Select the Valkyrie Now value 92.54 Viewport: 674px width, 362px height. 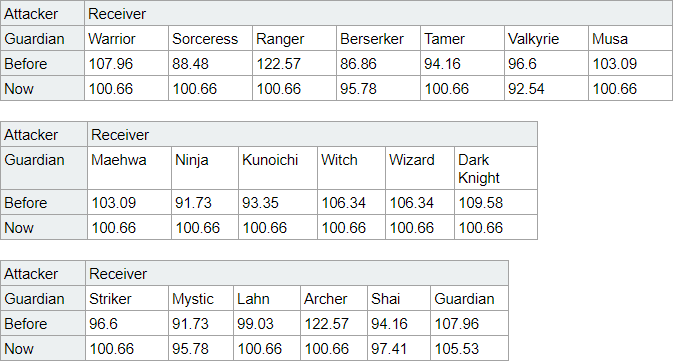tap(546, 89)
